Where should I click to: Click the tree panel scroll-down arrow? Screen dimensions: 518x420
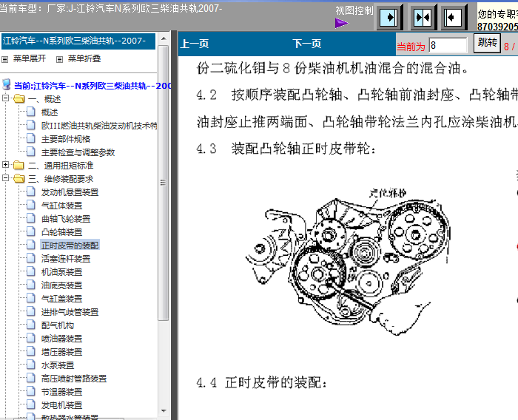(164, 411)
